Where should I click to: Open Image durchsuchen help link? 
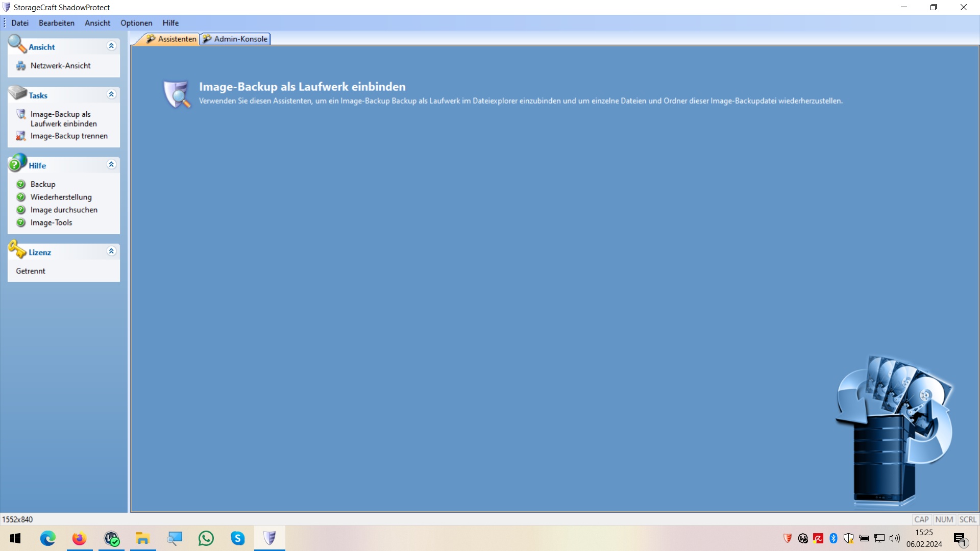click(x=64, y=210)
